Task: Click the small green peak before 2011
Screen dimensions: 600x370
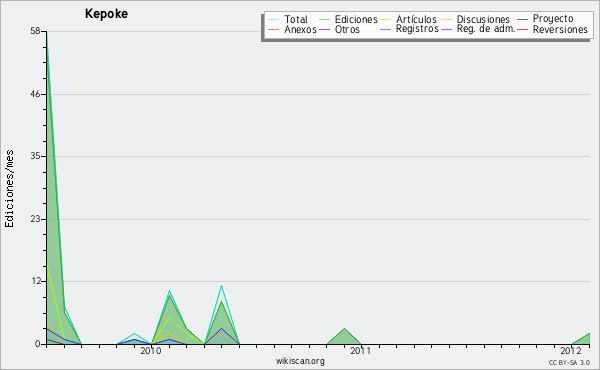Action: (x=344, y=337)
